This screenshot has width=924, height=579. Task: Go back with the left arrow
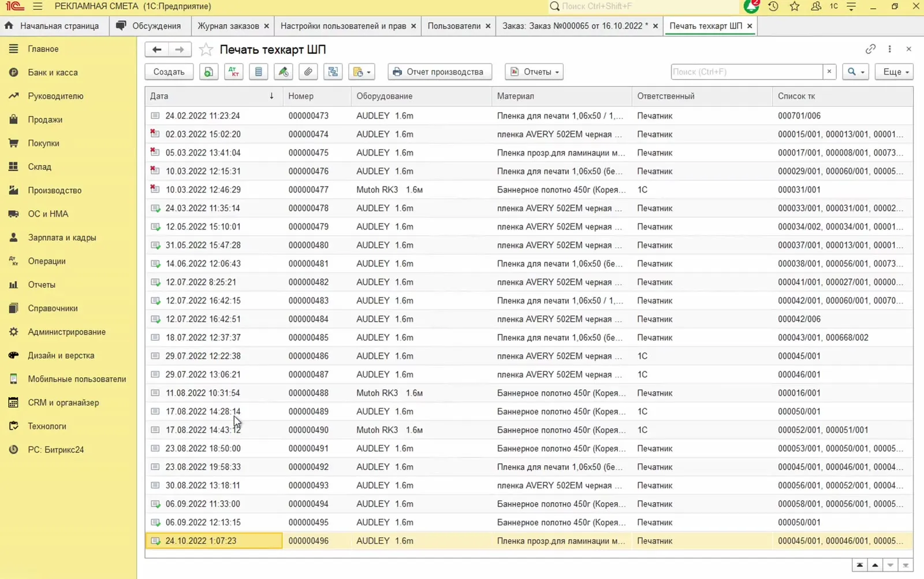point(157,50)
